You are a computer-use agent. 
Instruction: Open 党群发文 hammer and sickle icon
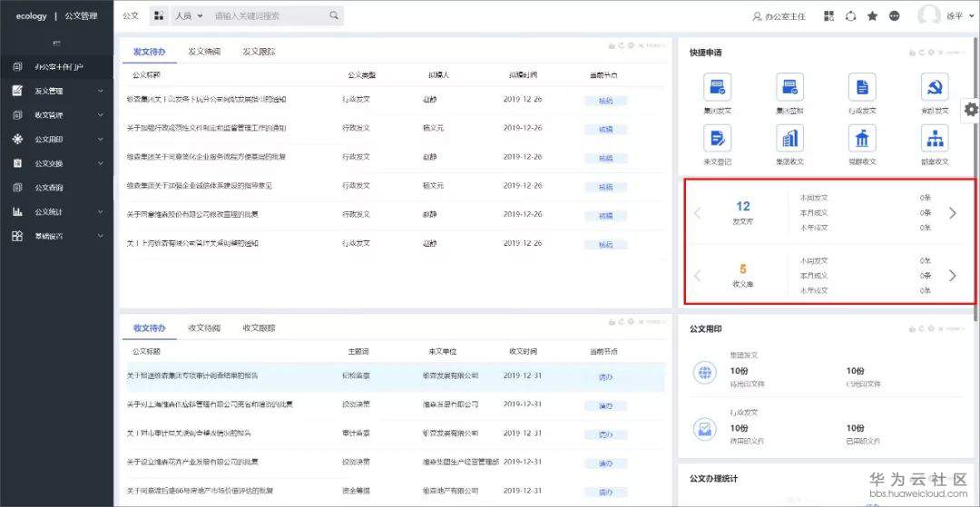(x=935, y=87)
